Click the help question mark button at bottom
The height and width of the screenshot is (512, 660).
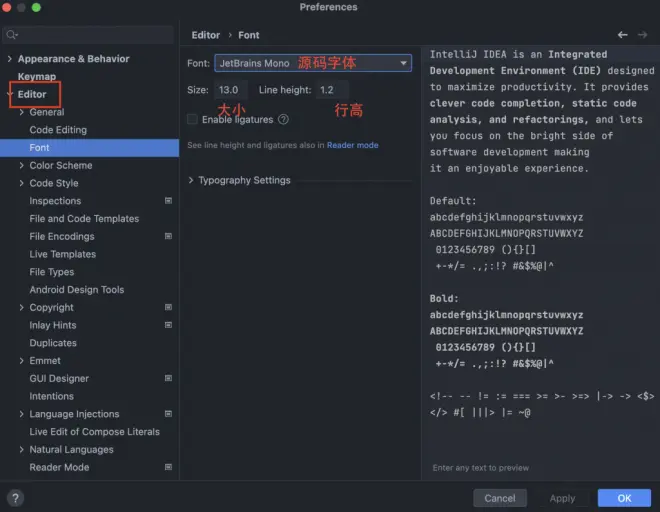coord(15,499)
